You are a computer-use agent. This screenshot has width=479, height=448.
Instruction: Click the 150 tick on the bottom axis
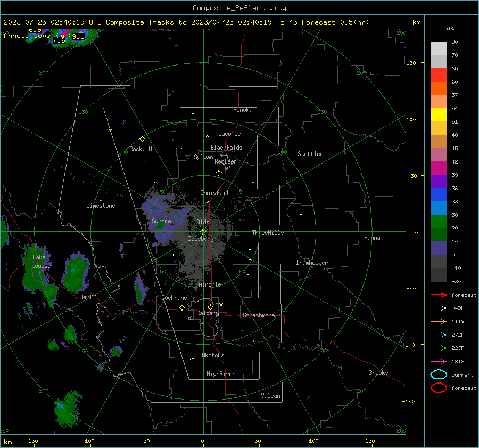pyautogui.click(x=370, y=441)
